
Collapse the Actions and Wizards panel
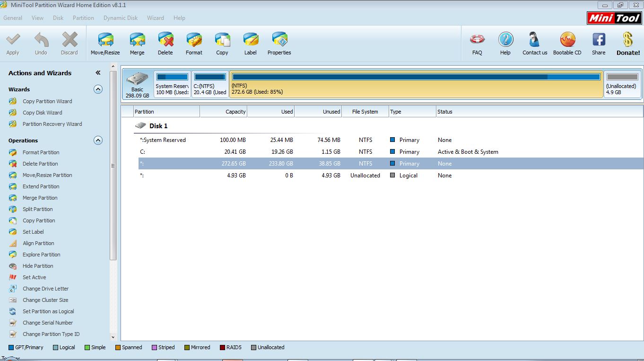click(x=98, y=73)
